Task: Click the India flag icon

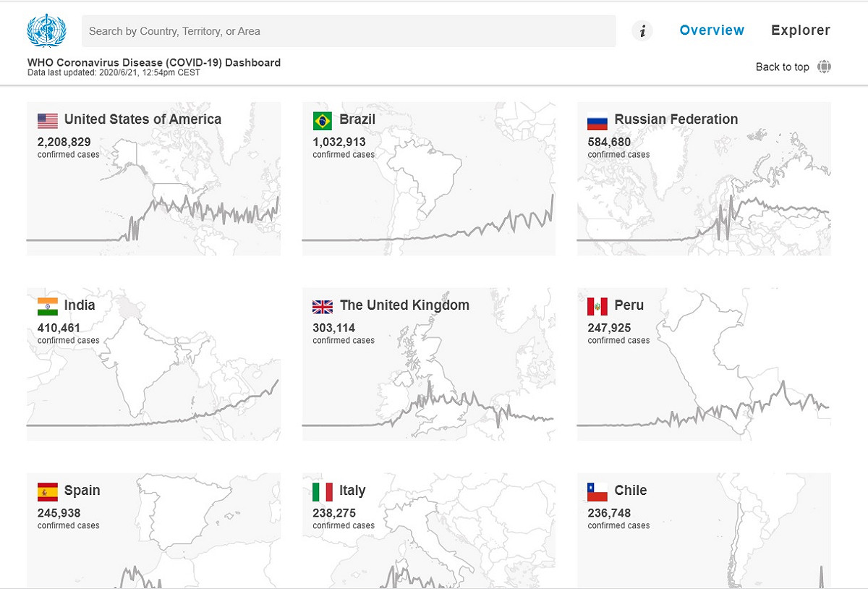Action: pyautogui.click(x=48, y=306)
